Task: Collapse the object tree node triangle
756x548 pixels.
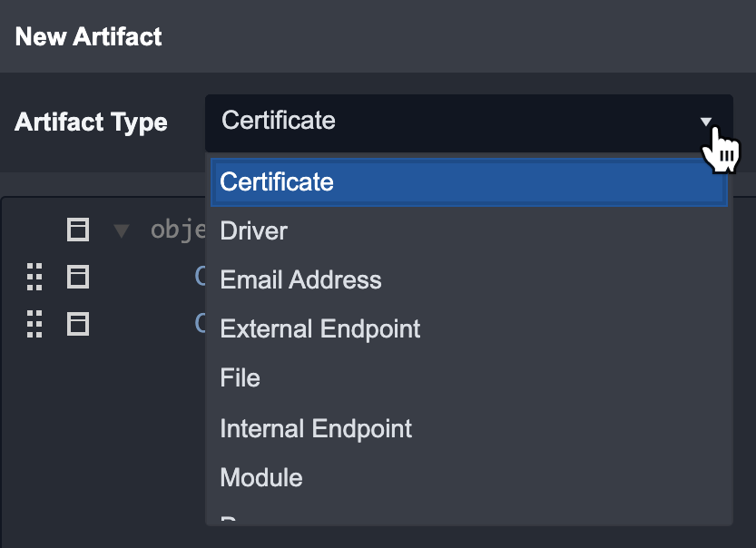Action: (x=122, y=230)
